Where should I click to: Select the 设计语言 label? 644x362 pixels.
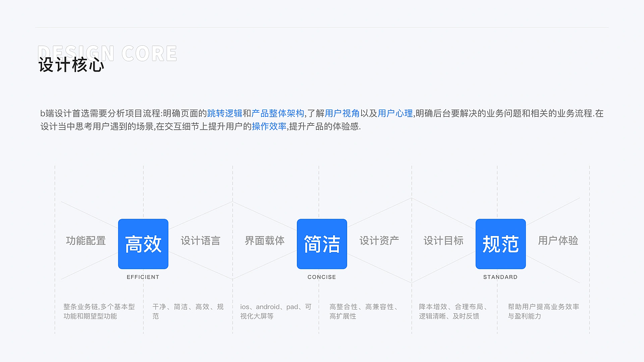[x=201, y=241]
